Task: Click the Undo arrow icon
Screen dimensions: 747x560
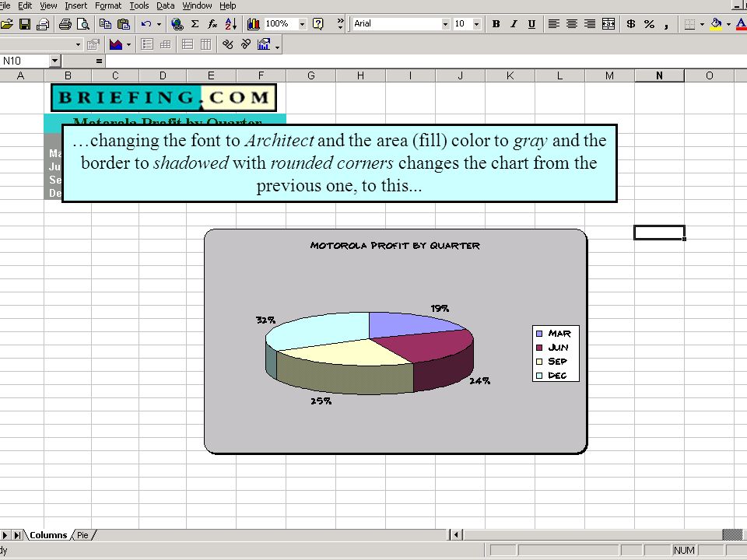Action: pos(146,24)
